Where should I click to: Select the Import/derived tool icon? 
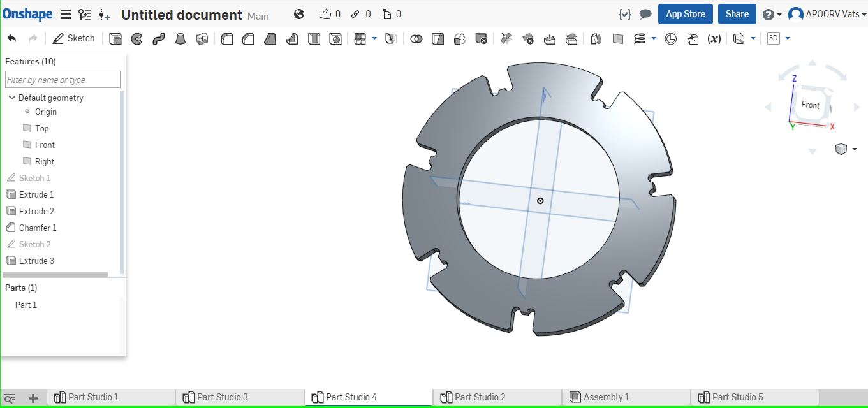693,39
